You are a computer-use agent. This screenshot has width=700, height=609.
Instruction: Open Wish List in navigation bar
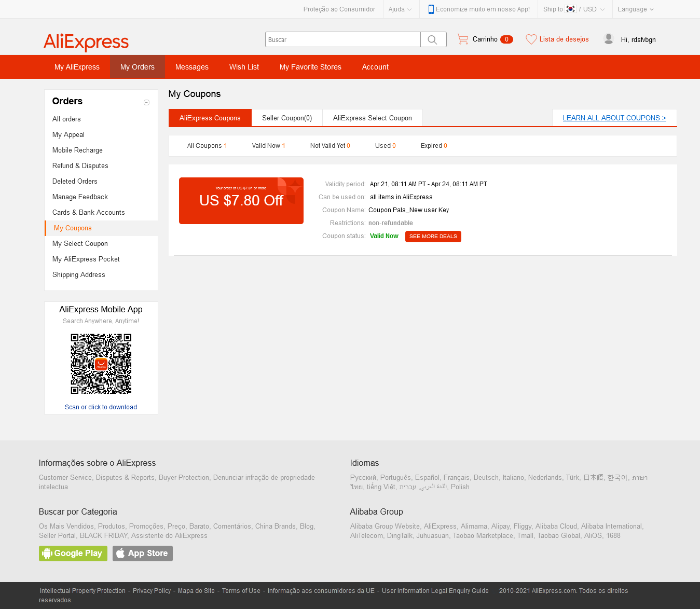(x=244, y=67)
